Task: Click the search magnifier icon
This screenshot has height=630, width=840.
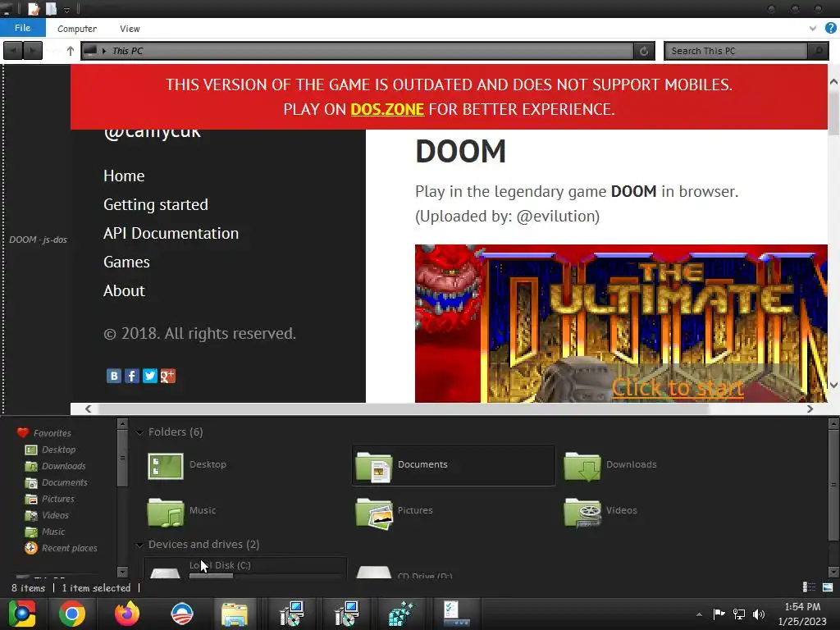Action: [x=818, y=51]
